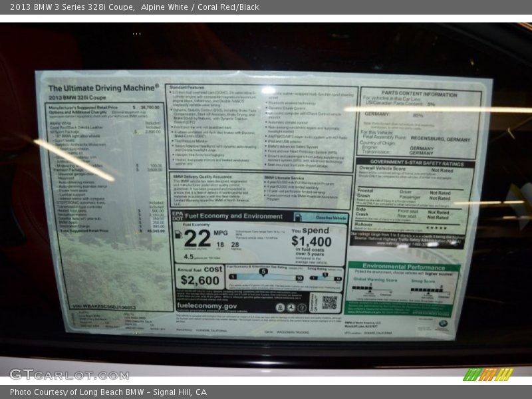Screen dimensions: 532x399
Task: Click the 'Gasoline Vehicle' label
Action: tap(331, 218)
